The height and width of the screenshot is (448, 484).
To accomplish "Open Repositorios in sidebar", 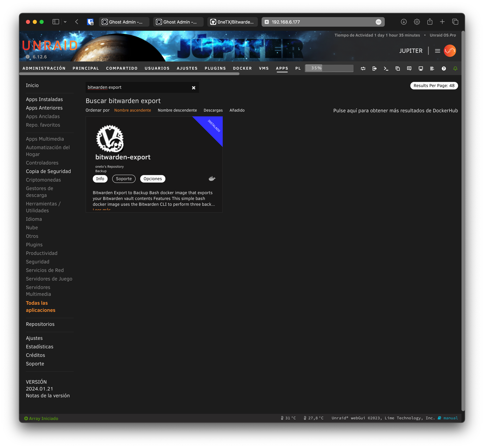I will (x=40, y=324).
